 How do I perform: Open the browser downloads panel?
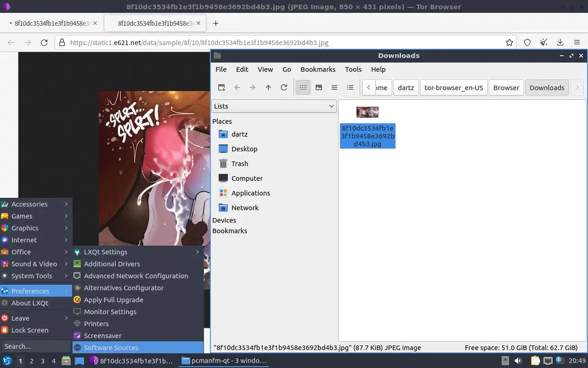point(560,42)
